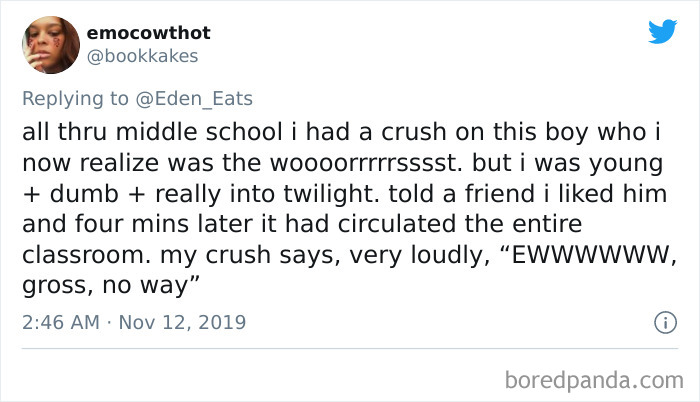Click the phrase 'middle school' in the tweet

coord(199,133)
